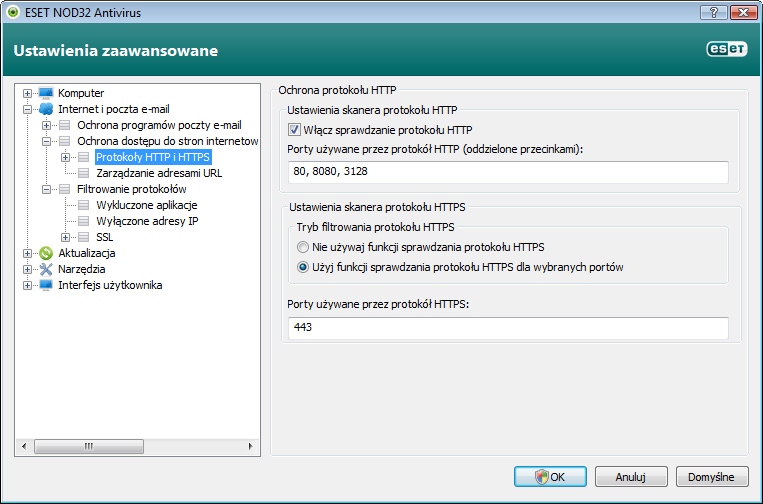Collapse the Filtrowanie protokołów node
Viewport: 763px width, 504px height.
[x=46, y=189]
